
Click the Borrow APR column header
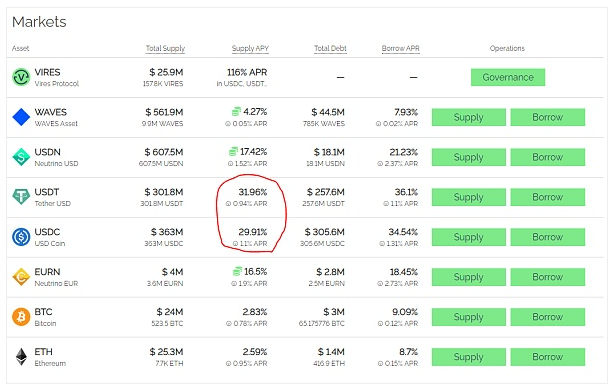coord(401,49)
